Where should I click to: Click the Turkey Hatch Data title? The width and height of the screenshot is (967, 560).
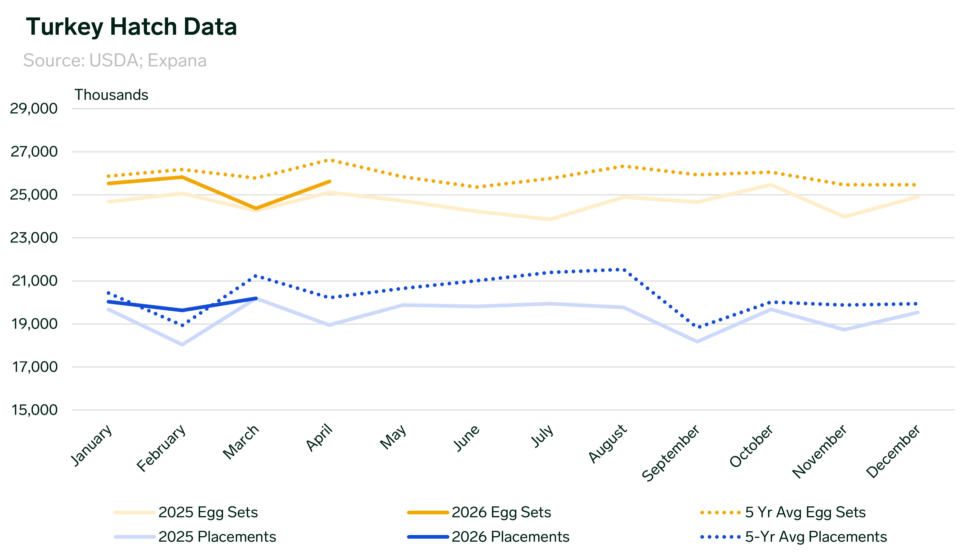click(131, 27)
